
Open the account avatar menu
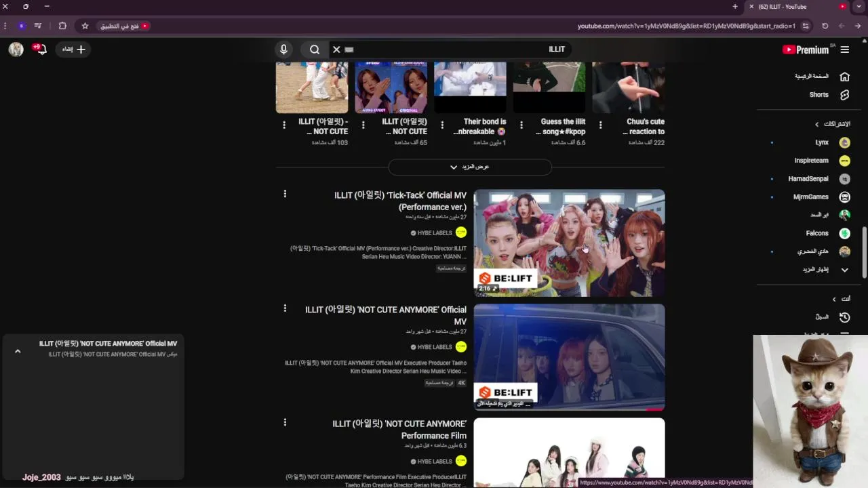click(16, 49)
